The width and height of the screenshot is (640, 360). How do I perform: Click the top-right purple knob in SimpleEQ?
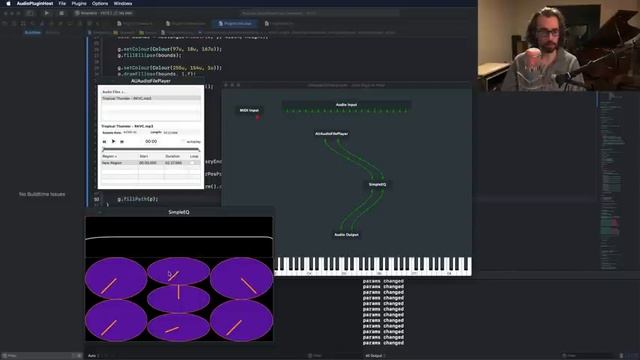[x=242, y=278]
